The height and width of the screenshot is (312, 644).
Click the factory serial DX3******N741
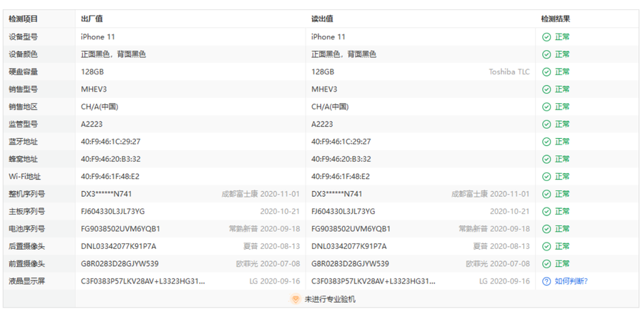[x=107, y=194]
